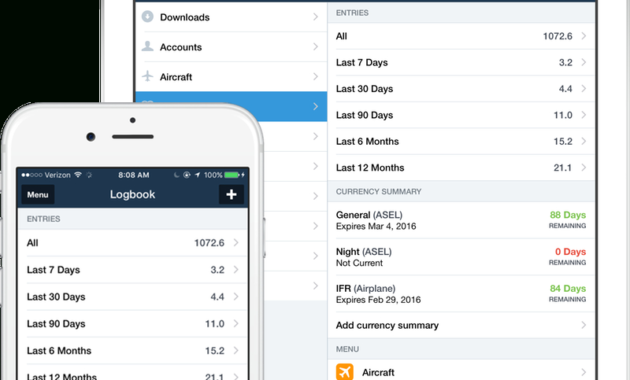
Task: Tap the 84 Days remaining value
Action: [x=568, y=288]
